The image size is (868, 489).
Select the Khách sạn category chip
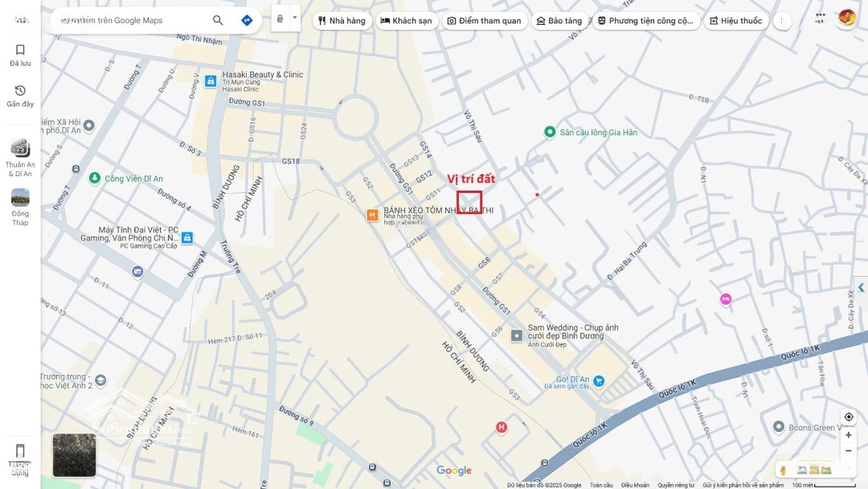click(407, 21)
